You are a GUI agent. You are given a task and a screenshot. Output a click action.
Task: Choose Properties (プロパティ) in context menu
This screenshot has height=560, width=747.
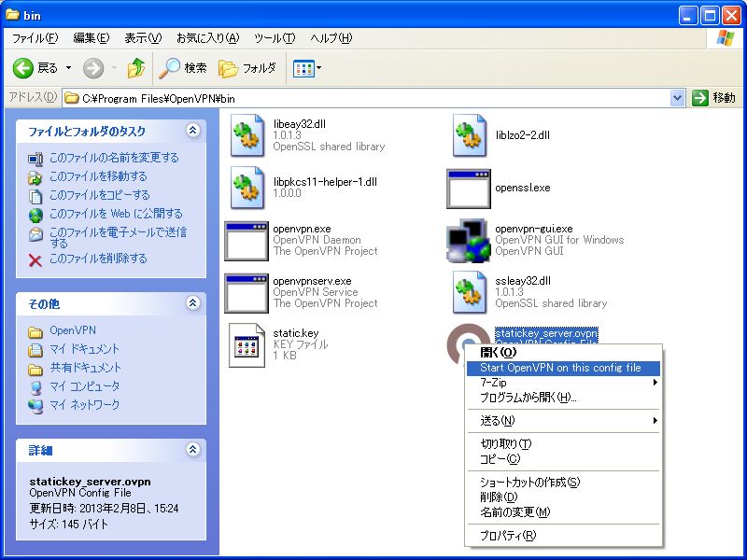point(564,536)
